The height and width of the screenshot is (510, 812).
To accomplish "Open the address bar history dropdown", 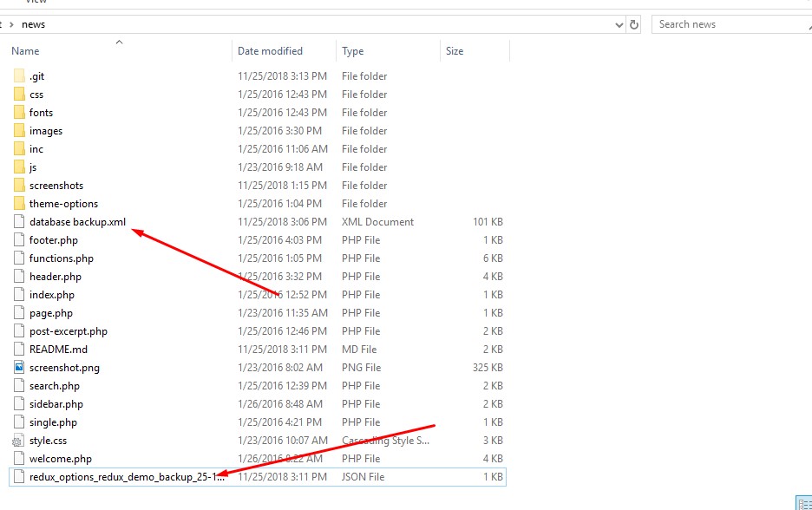I will point(619,25).
